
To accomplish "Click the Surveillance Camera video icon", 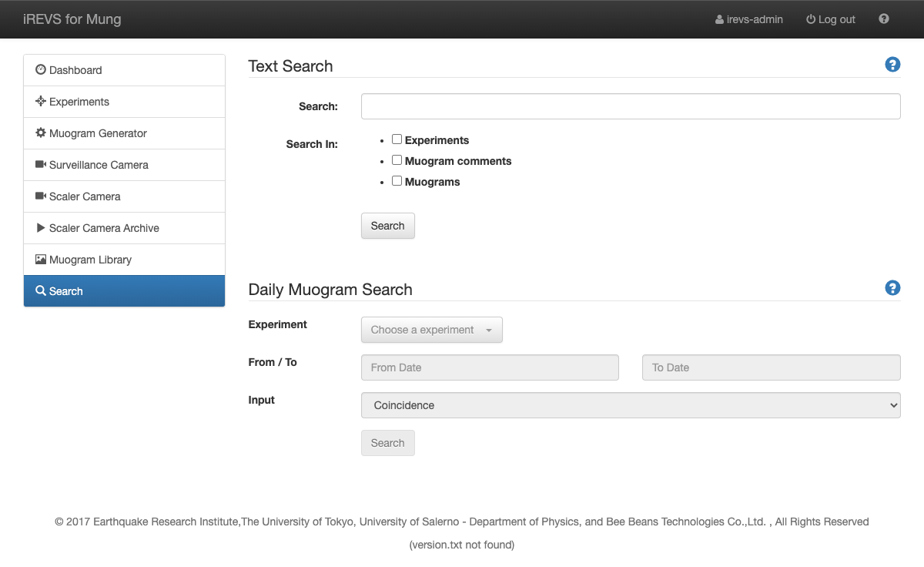I will 41,165.
